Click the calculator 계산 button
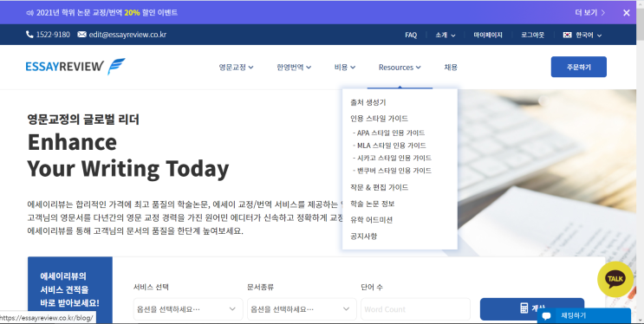This screenshot has height=324, width=644. (x=532, y=308)
